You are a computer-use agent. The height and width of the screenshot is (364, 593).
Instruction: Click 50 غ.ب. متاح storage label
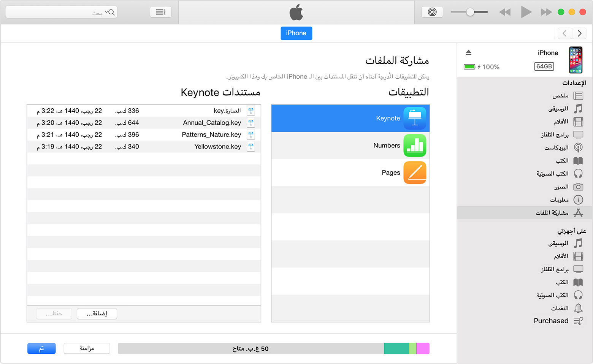coord(251,349)
